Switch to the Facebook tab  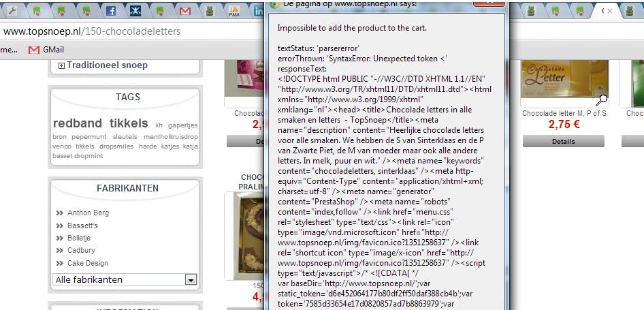(111, 11)
